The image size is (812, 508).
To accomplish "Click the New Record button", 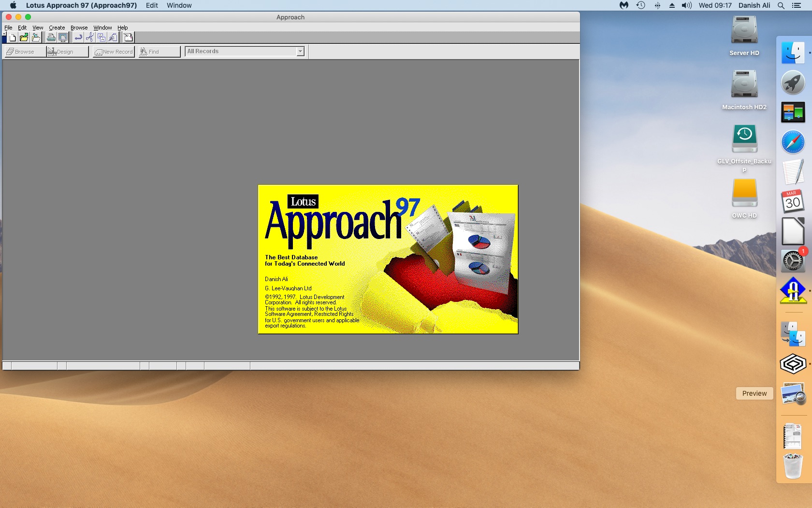I will [114, 52].
